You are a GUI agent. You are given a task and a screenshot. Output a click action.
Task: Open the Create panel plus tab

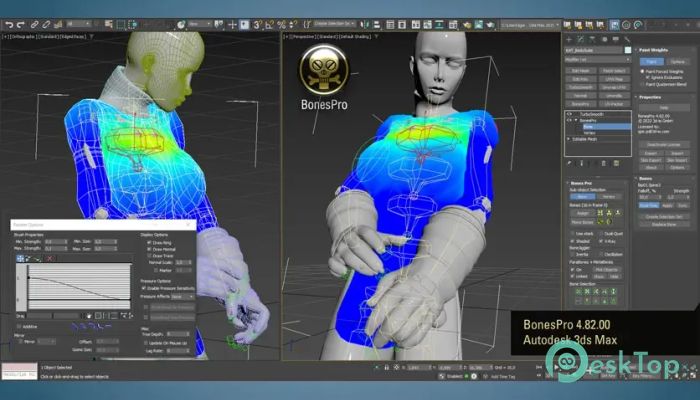coord(569,40)
